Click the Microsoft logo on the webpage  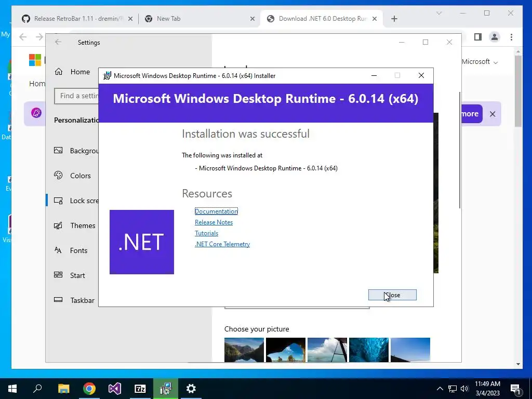(x=35, y=60)
